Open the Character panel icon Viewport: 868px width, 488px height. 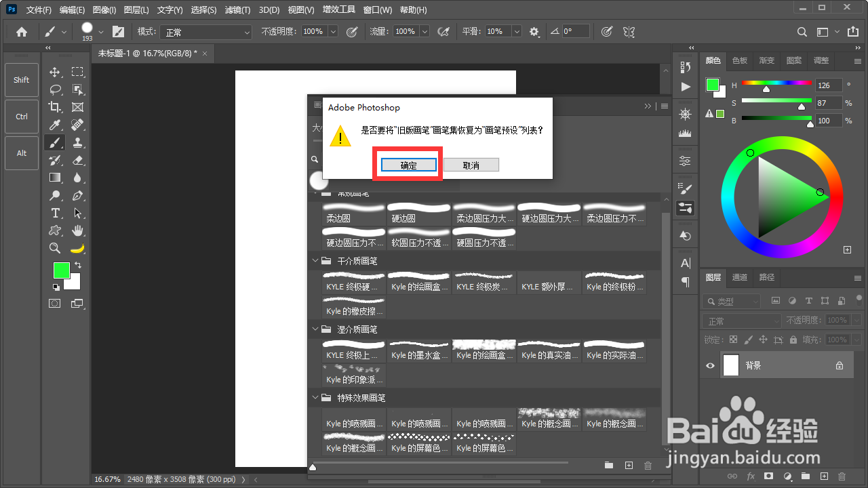686,263
